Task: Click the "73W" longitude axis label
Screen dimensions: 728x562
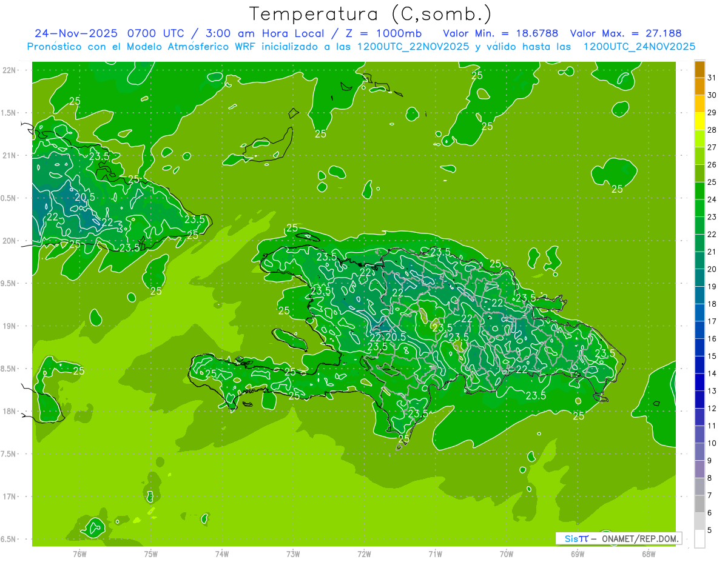Action: (x=293, y=554)
